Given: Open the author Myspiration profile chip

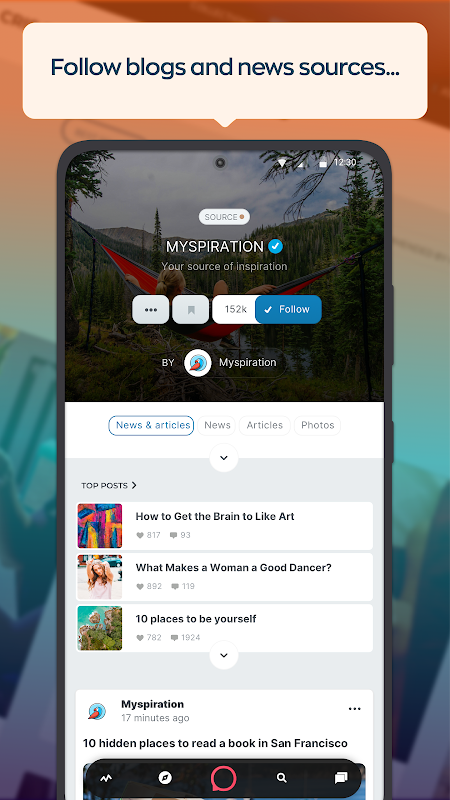Looking at the screenshot, I should pos(235,363).
